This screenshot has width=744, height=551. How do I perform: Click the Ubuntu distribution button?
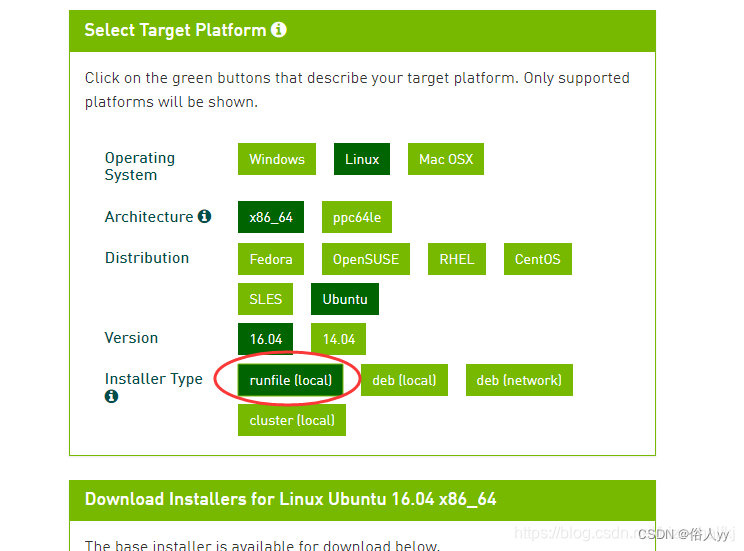coord(345,299)
